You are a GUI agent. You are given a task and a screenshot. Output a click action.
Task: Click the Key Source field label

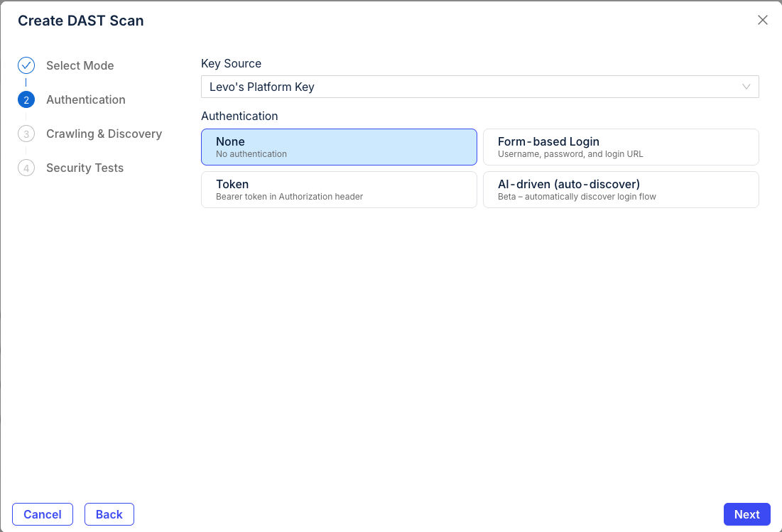(231, 63)
